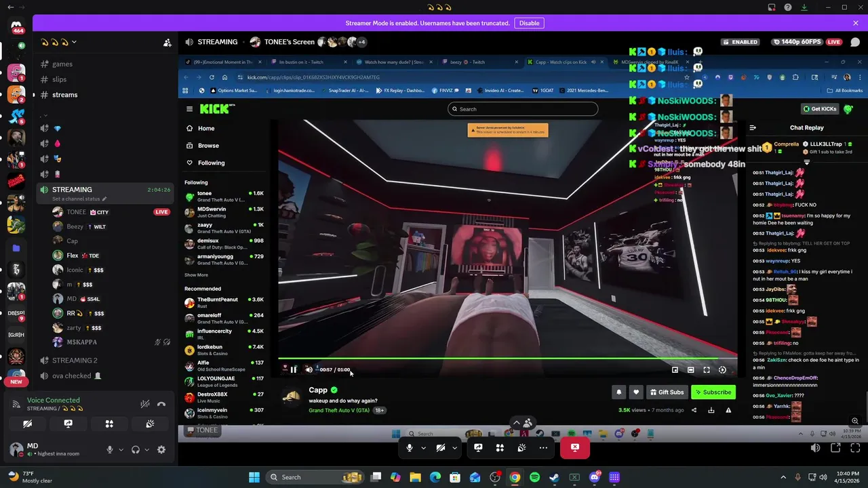Image resolution: width=868 pixels, height=488 pixels.
Task: Disconnect from voice with hang-up icon
Action: (161, 404)
